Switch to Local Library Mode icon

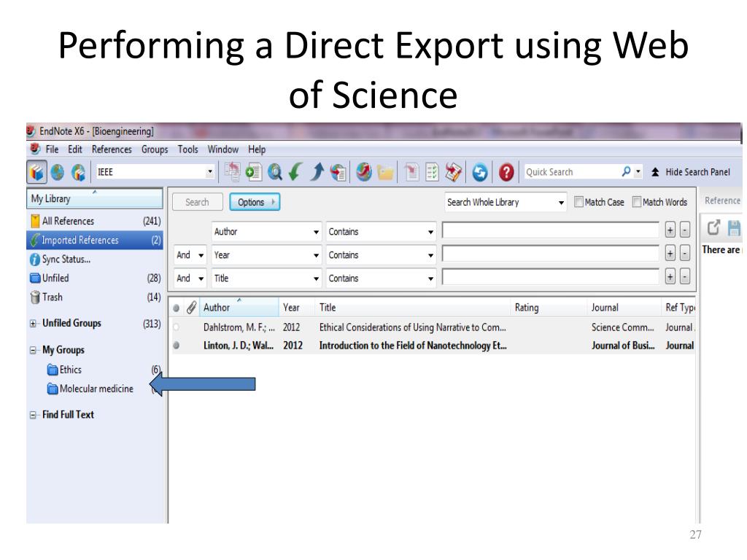pyautogui.click(x=36, y=172)
